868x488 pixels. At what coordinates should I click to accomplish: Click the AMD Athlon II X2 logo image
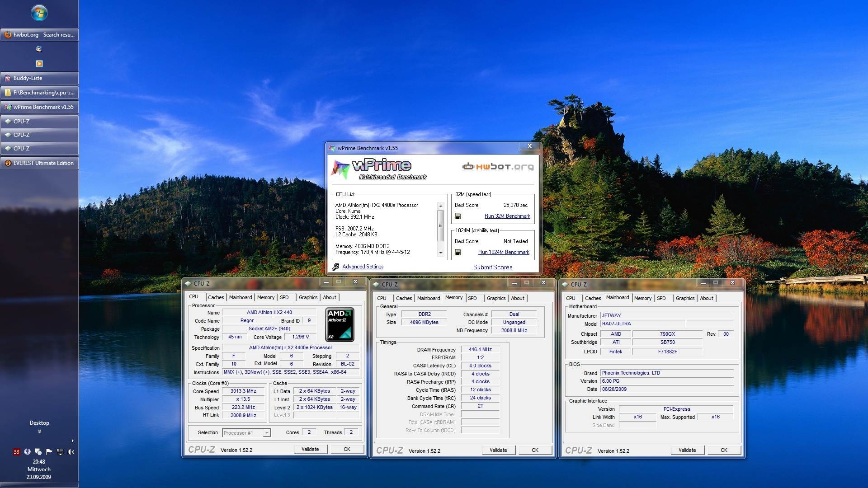pyautogui.click(x=340, y=324)
